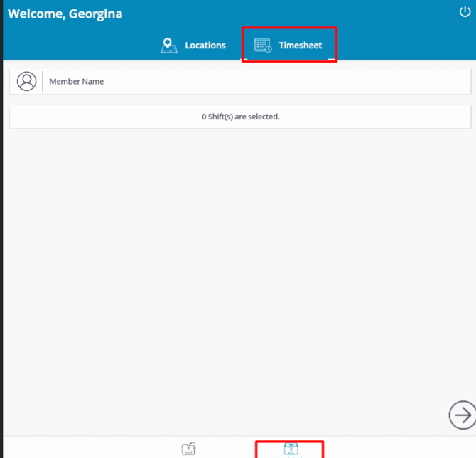This screenshot has height=458, width=476.
Task: Click the Timesheet clock list icon
Action: point(263,46)
